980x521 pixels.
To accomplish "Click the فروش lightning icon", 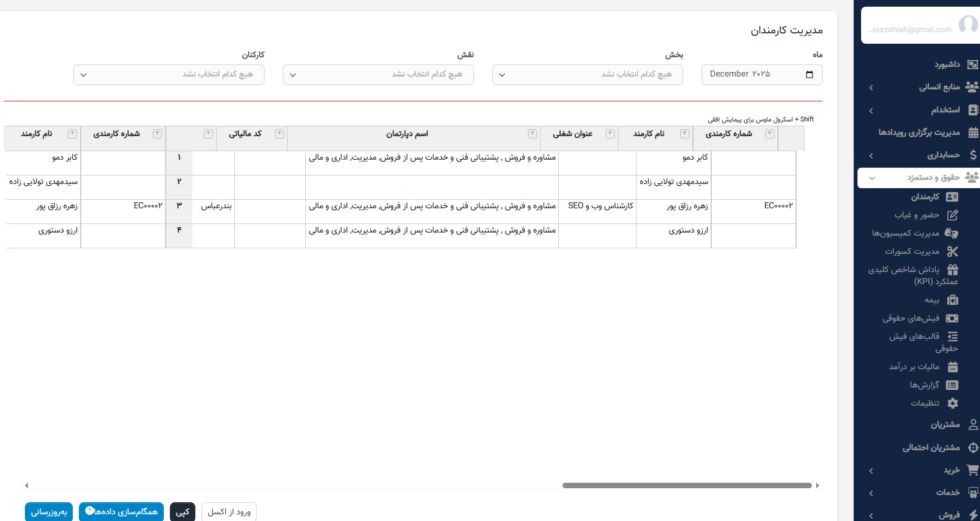I will pos(973,514).
